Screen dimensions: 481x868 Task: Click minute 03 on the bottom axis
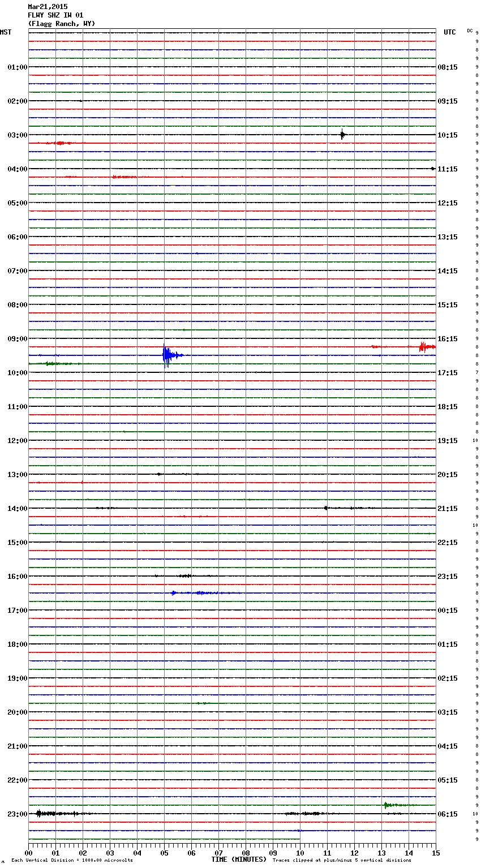point(110,853)
